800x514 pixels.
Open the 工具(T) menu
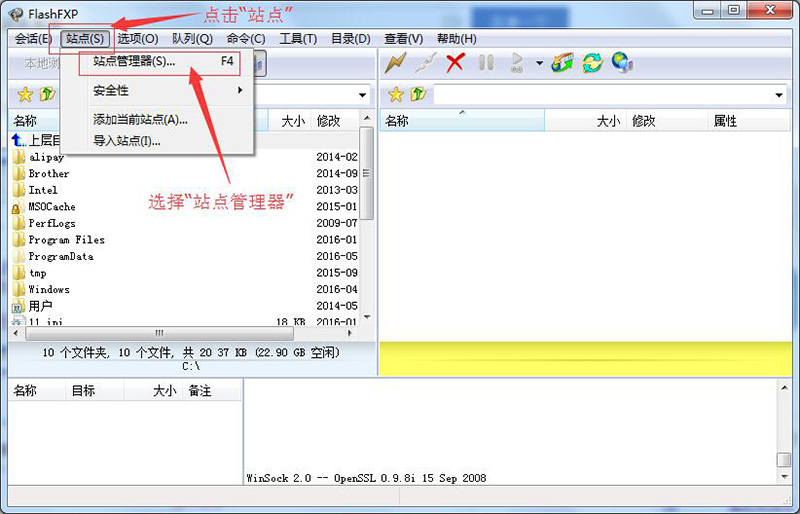(297, 38)
